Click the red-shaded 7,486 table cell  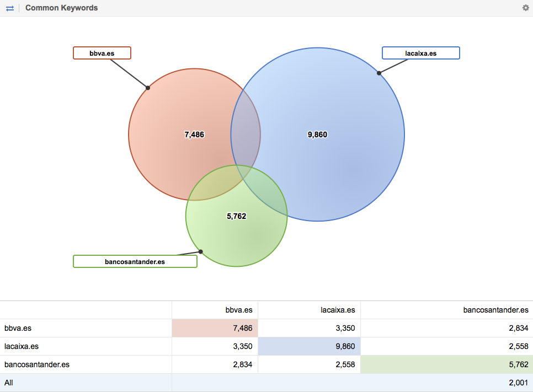tap(215, 328)
